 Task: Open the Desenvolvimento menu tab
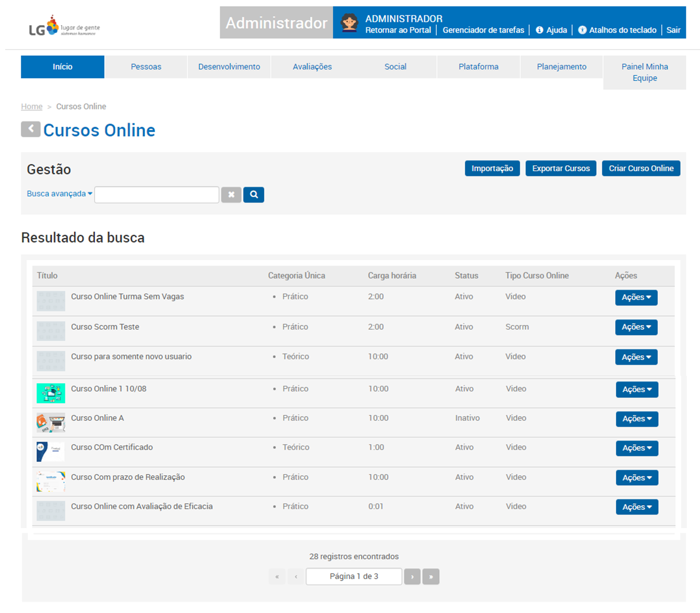229,67
